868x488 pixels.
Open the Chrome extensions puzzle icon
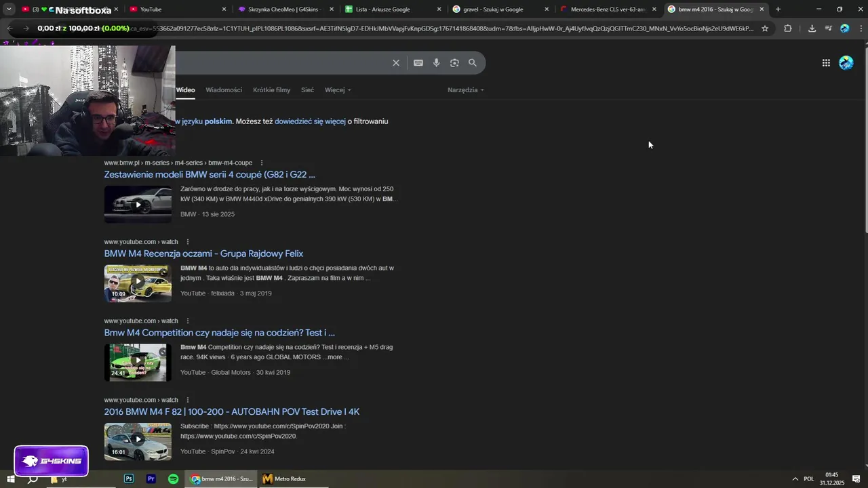coord(788,28)
